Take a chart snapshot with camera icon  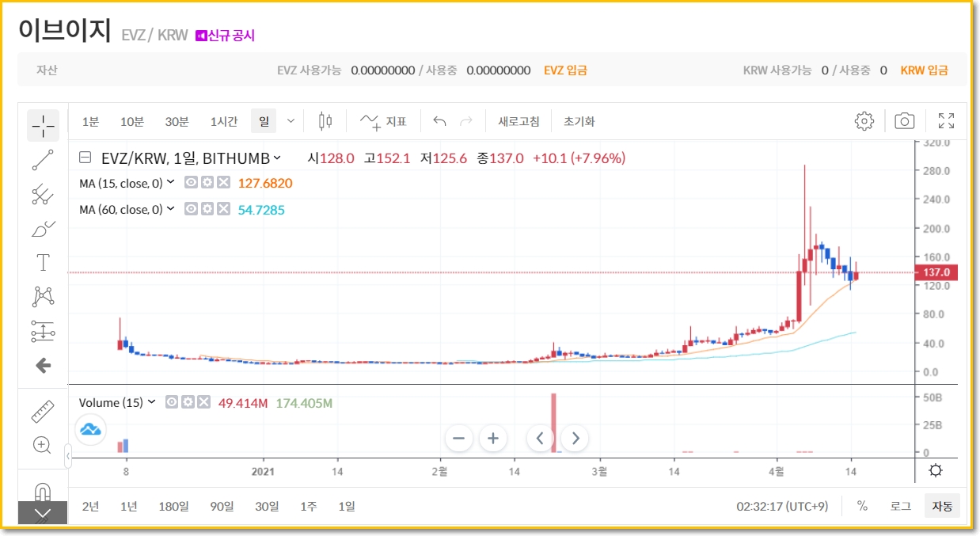pos(904,121)
